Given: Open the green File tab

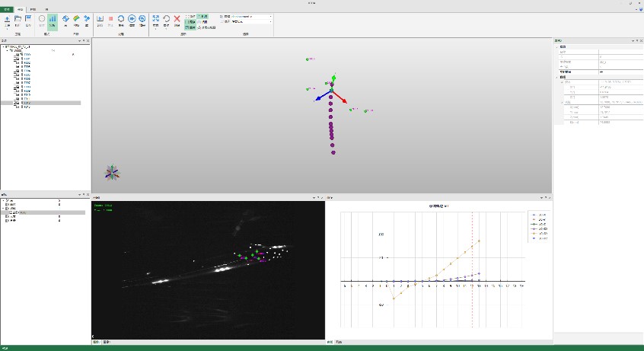Looking at the screenshot, I should click(6, 8).
